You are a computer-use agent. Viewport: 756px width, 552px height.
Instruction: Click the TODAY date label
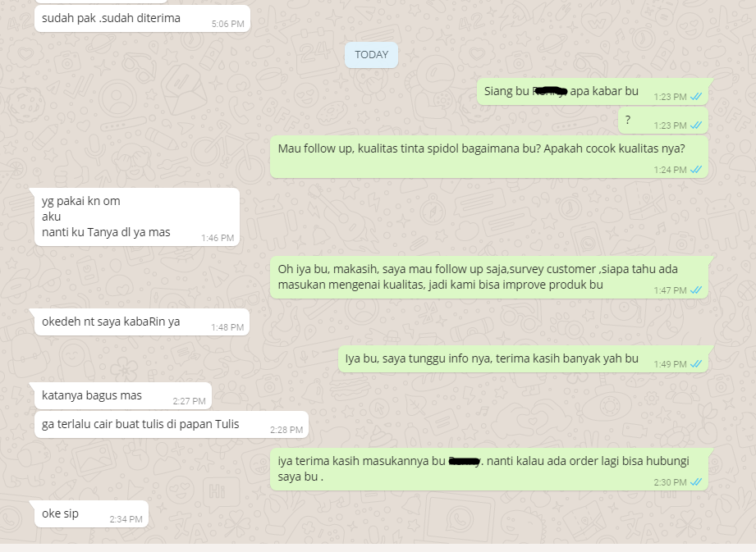(371, 55)
